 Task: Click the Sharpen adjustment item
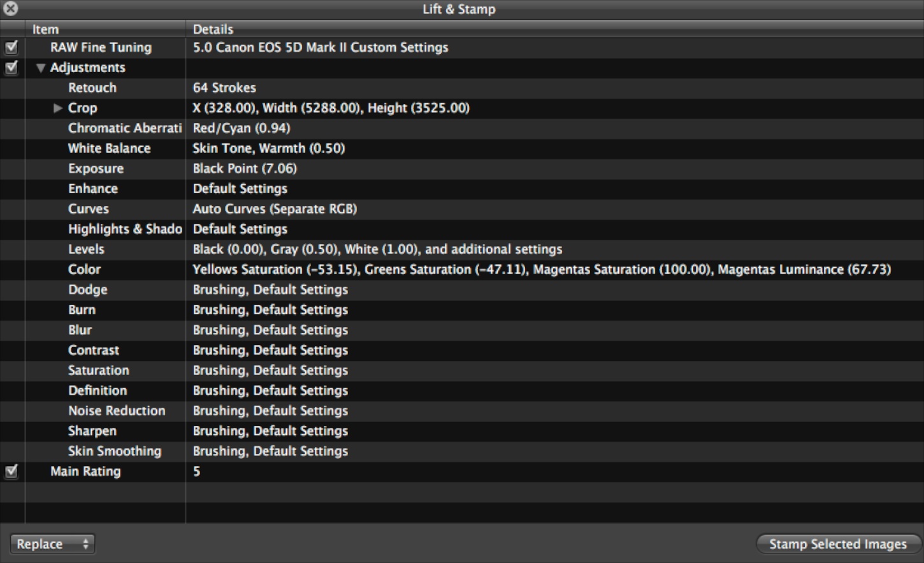pyautogui.click(x=92, y=431)
